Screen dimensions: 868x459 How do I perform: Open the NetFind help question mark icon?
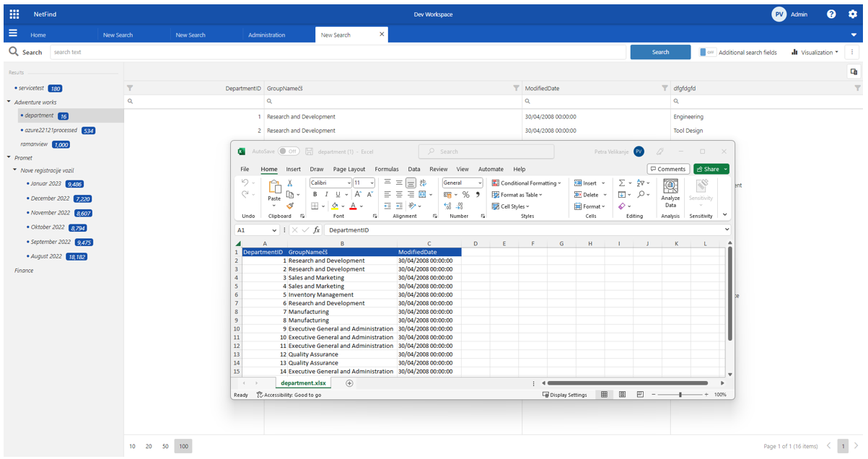(x=831, y=14)
